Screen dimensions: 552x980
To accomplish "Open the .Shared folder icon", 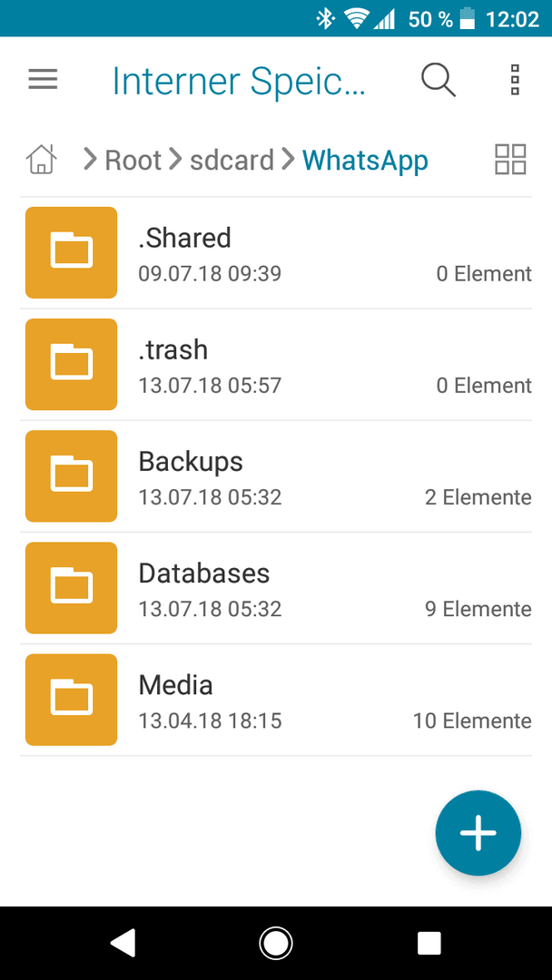I will (x=71, y=252).
